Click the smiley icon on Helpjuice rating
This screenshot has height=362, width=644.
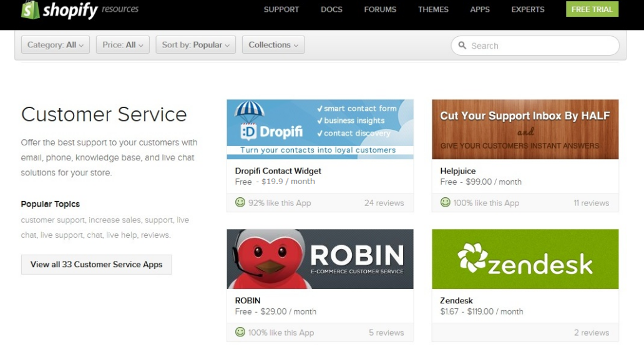445,202
